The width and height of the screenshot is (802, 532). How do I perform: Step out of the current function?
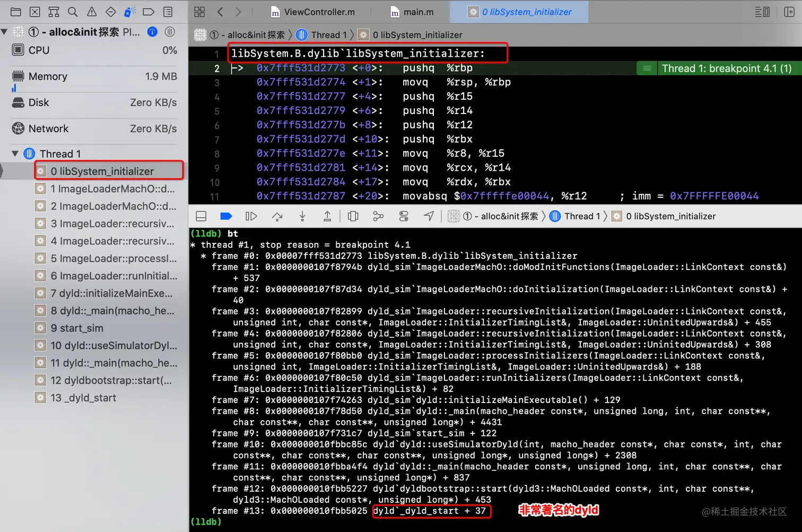[327, 216]
